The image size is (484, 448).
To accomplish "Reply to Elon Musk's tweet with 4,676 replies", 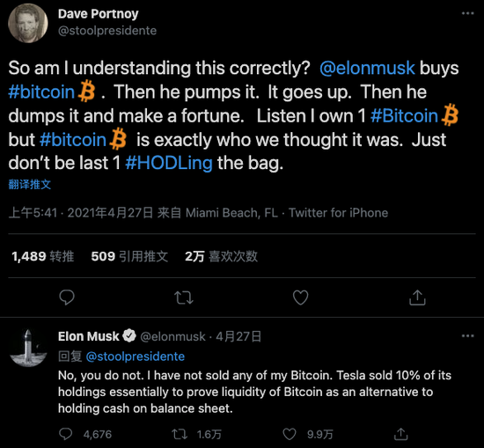I will (65, 434).
